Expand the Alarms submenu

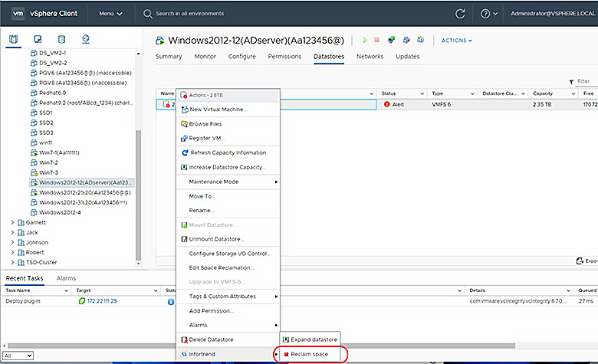[x=228, y=325]
